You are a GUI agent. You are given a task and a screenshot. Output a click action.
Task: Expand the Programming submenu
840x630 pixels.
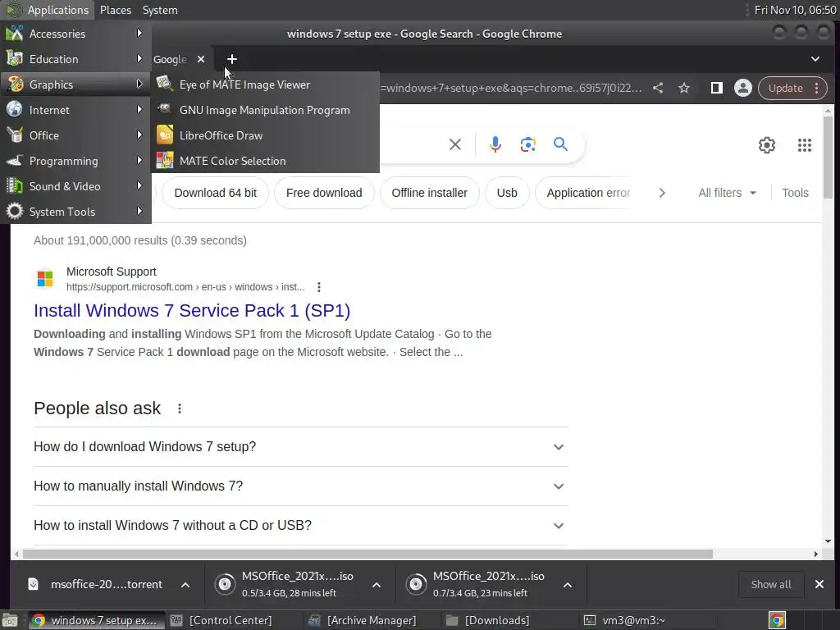[75, 161]
